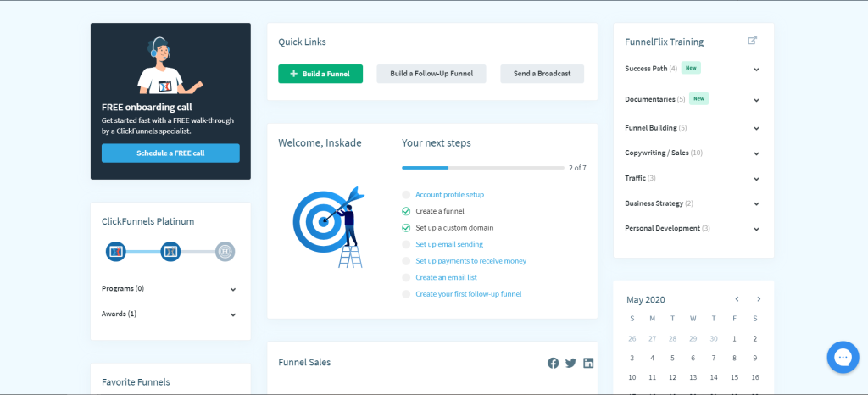Open the chat support bubble

click(x=841, y=357)
